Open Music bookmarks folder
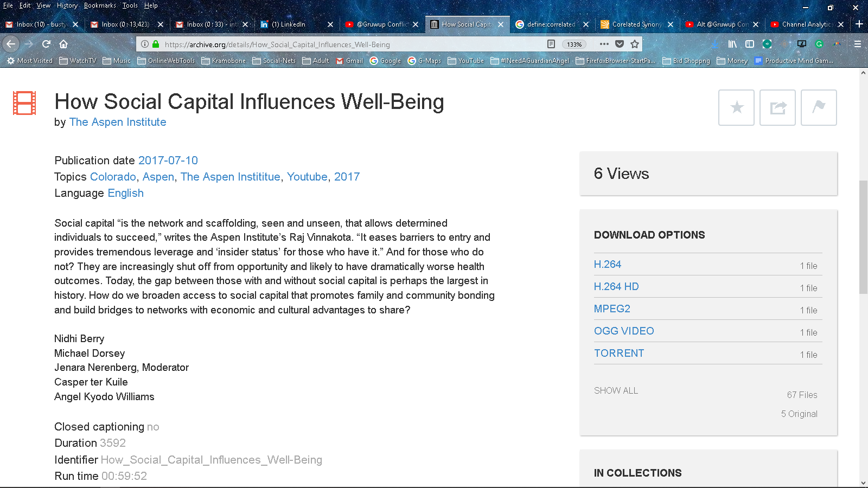 (117, 61)
